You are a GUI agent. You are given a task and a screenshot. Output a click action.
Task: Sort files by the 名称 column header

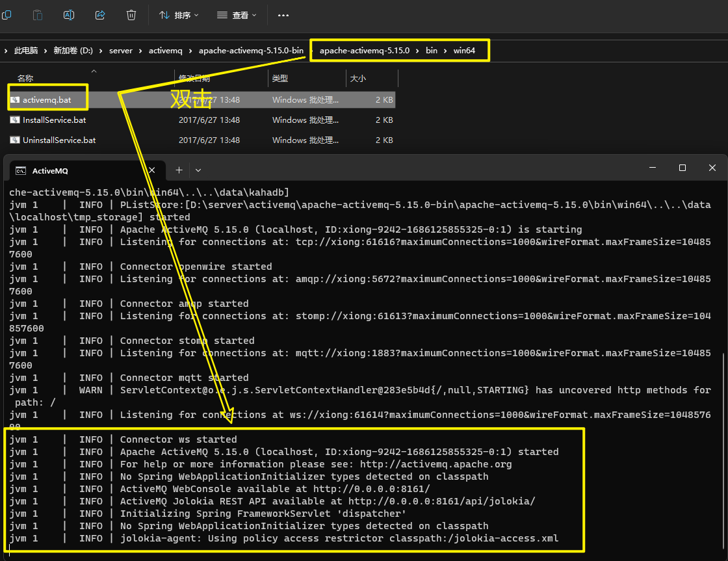(26, 79)
